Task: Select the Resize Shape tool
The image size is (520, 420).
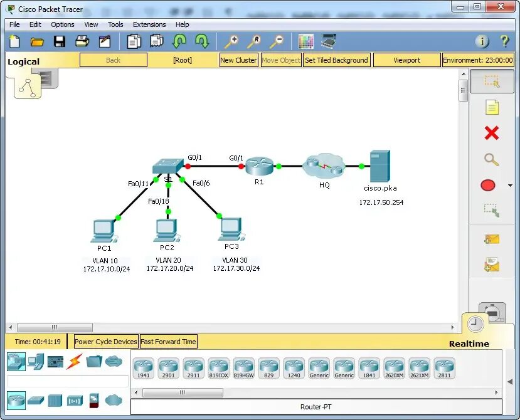Action: coord(492,211)
